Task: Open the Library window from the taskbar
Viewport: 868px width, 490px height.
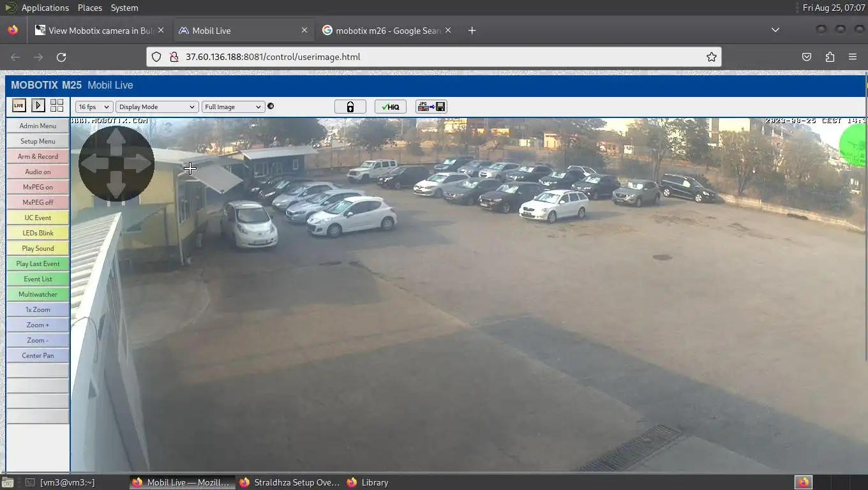Action: click(368, 482)
